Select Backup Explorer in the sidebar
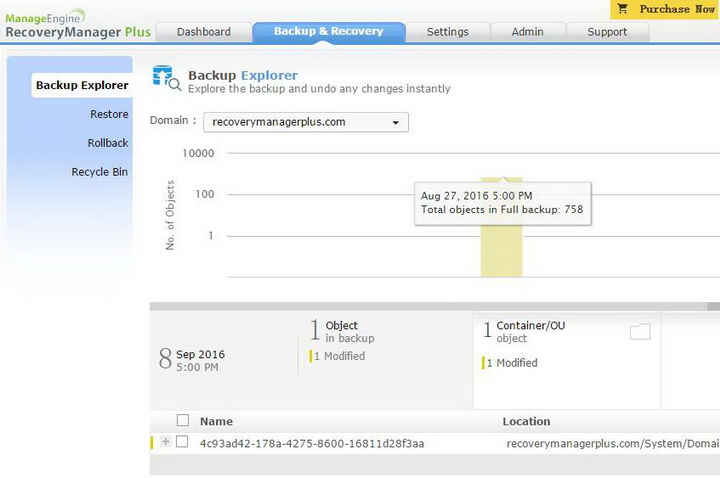Image resolution: width=720 pixels, height=478 pixels. point(82,85)
